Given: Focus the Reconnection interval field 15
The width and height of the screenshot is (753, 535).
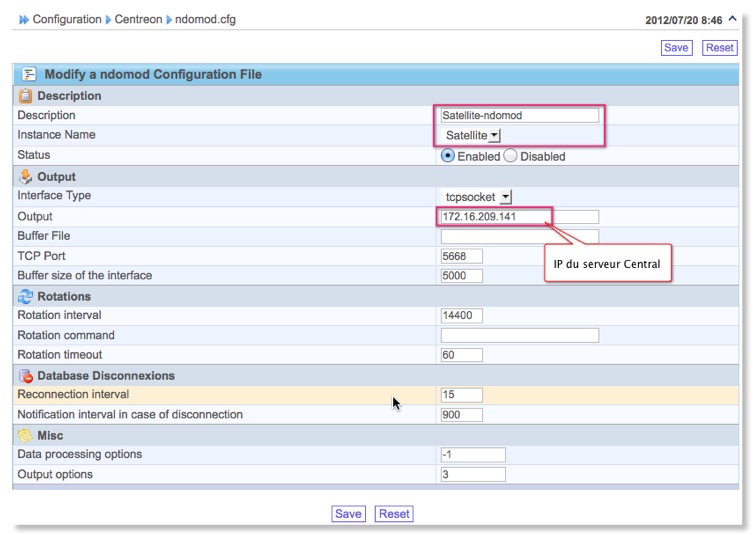Looking at the screenshot, I should tap(462, 395).
